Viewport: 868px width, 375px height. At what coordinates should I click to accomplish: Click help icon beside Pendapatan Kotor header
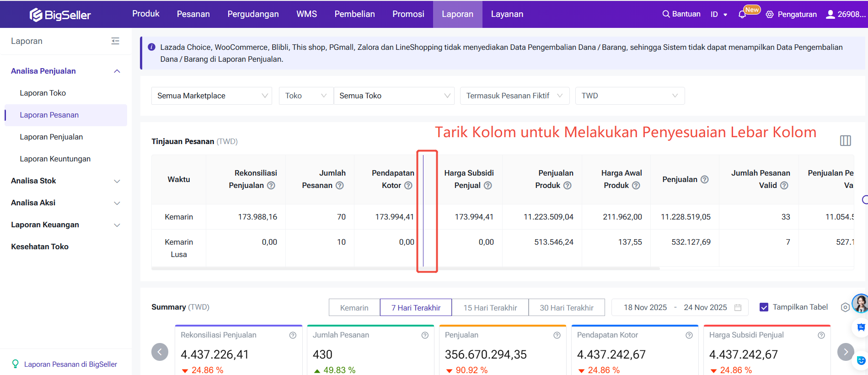(408, 186)
